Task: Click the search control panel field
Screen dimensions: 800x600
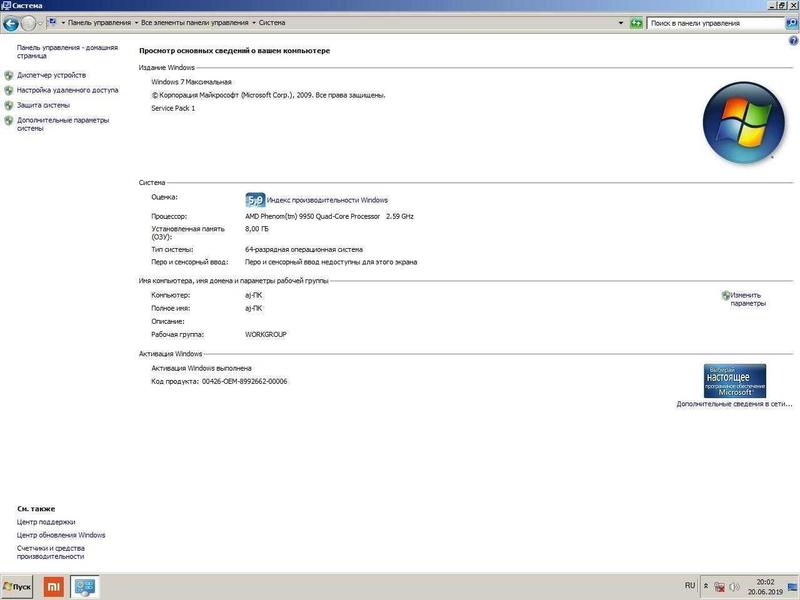Action: coord(715,23)
